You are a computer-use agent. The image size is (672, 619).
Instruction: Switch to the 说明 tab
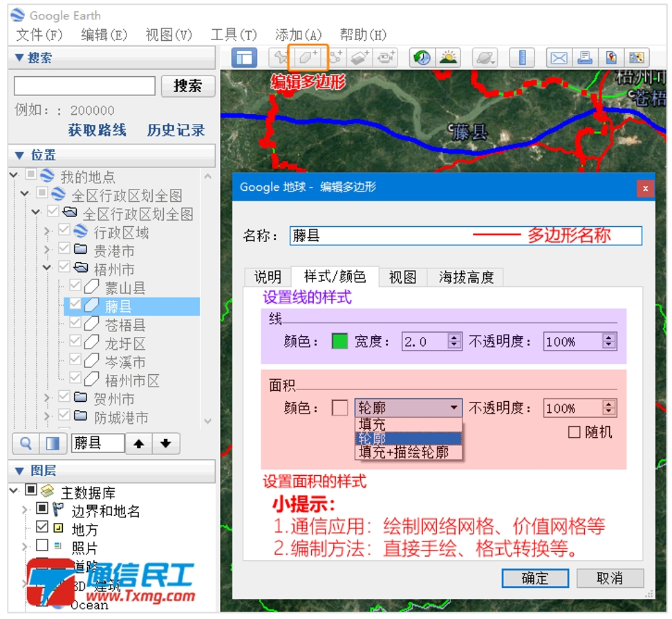(268, 277)
